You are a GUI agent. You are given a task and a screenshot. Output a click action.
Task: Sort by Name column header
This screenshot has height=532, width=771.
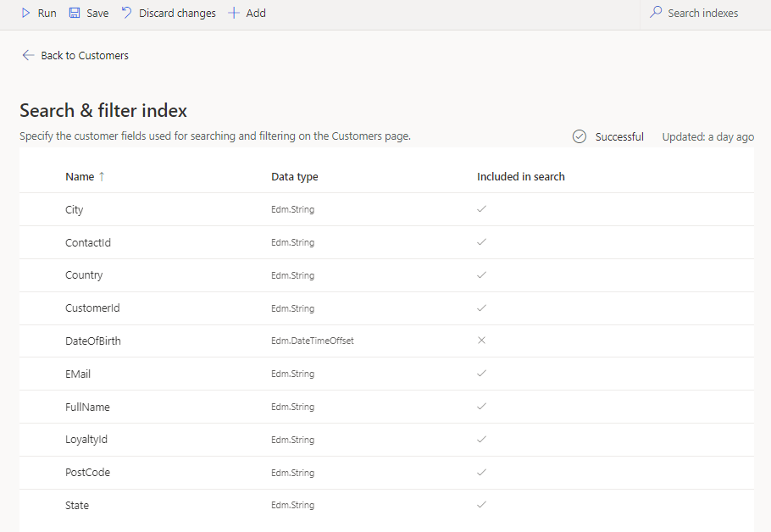80,176
